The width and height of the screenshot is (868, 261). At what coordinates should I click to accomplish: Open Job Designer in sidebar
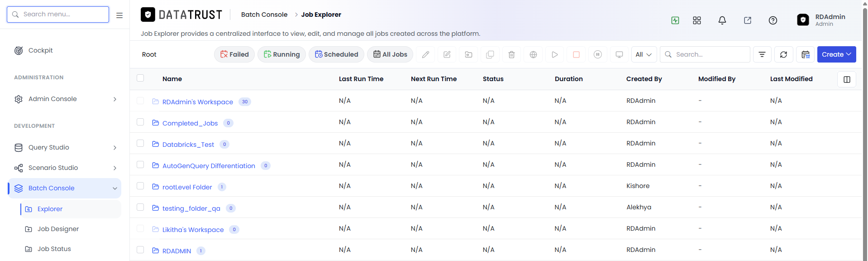click(x=58, y=229)
